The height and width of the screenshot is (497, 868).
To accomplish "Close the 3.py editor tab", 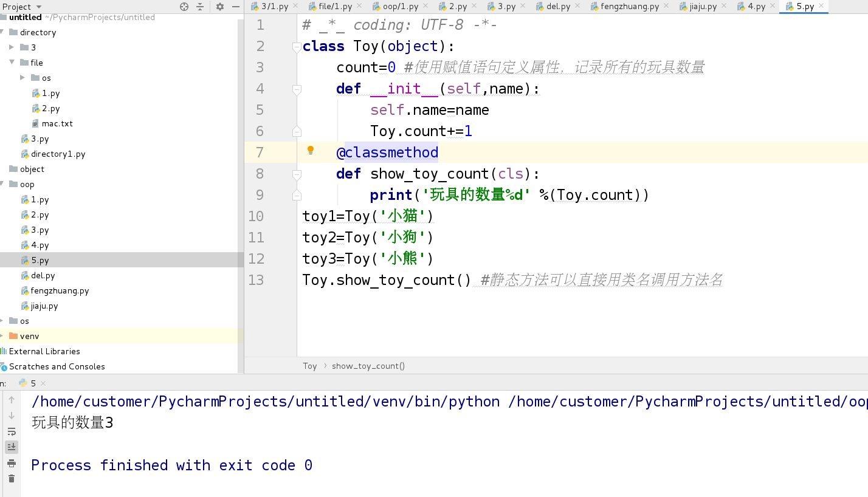I will [x=522, y=6].
